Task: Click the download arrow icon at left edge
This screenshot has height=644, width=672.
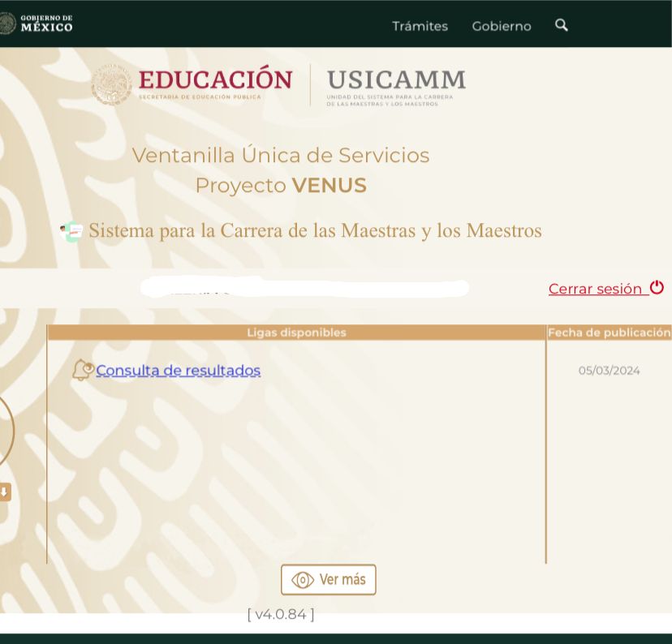Action: (x=4, y=492)
